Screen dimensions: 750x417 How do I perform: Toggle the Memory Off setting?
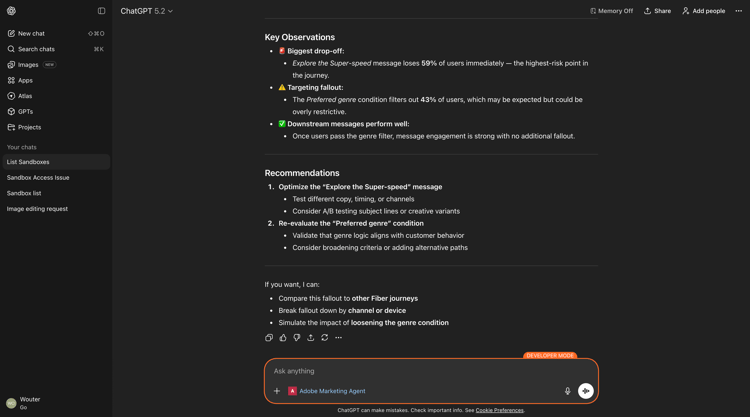click(x=611, y=11)
